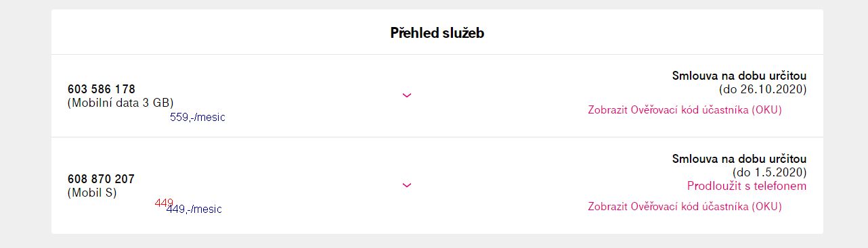Image resolution: width=868 pixels, height=248 pixels.
Task: Open the Prodloužit s telefonem link
Action: [x=747, y=186]
